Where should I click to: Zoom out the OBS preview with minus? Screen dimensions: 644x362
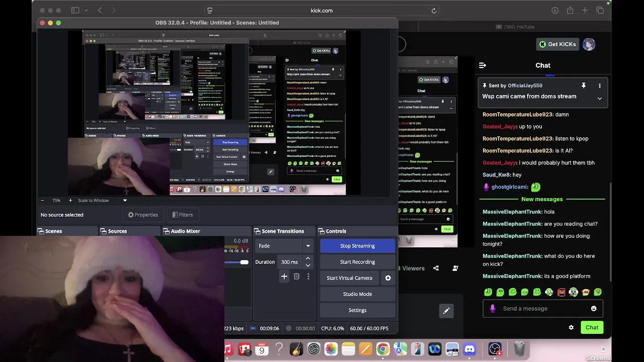click(42, 200)
